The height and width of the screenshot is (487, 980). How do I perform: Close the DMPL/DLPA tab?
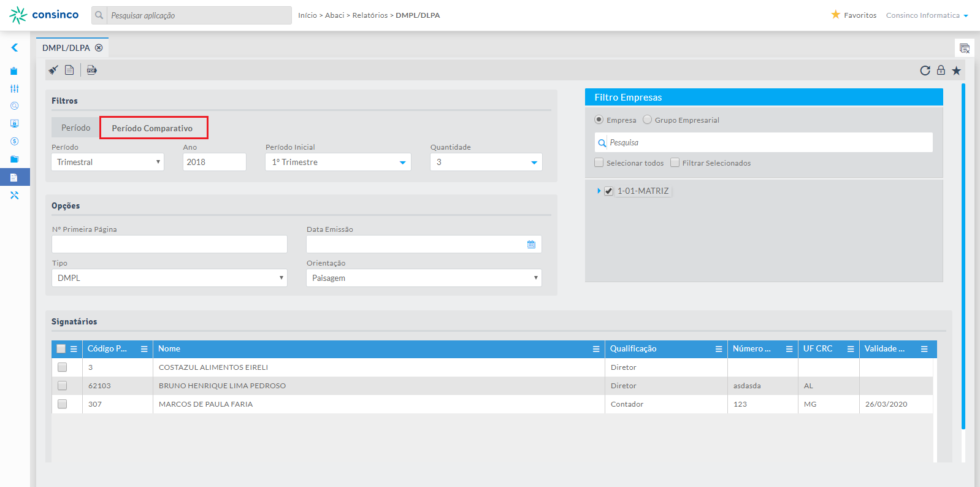pos(99,48)
